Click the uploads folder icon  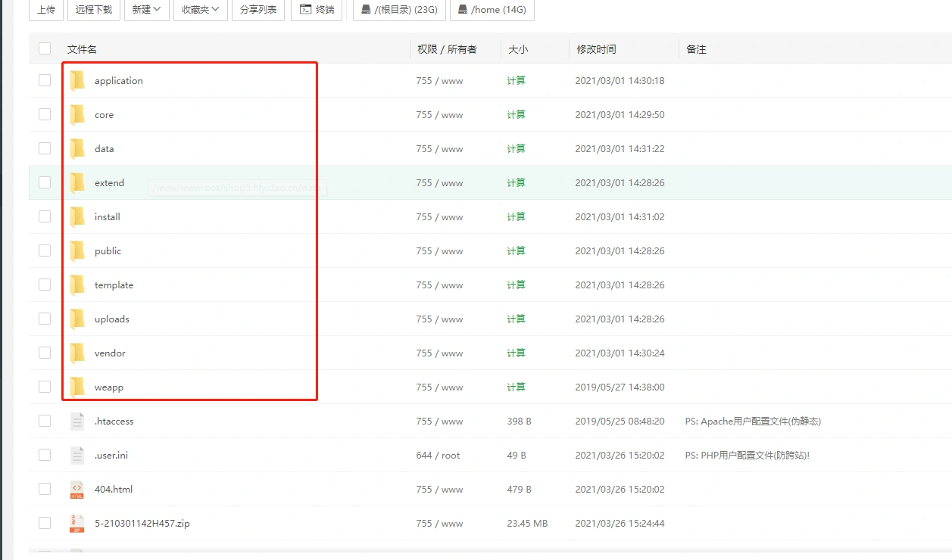(77, 319)
